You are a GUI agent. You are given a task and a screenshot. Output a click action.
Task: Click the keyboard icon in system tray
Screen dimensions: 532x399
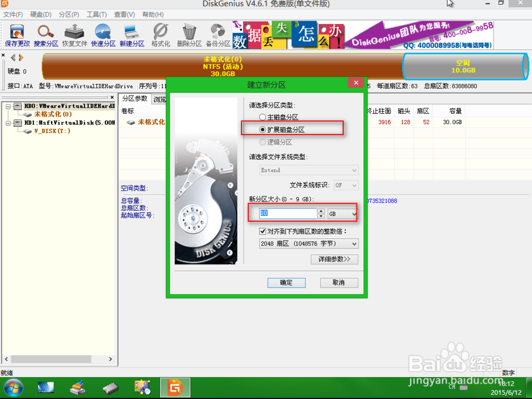[x=463, y=387]
